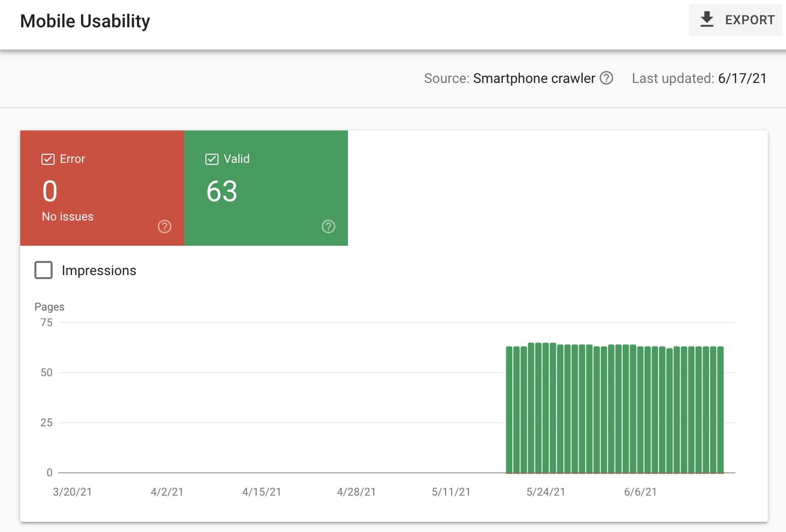Click the Smartphone crawler source text

pyautogui.click(x=534, y=78)
